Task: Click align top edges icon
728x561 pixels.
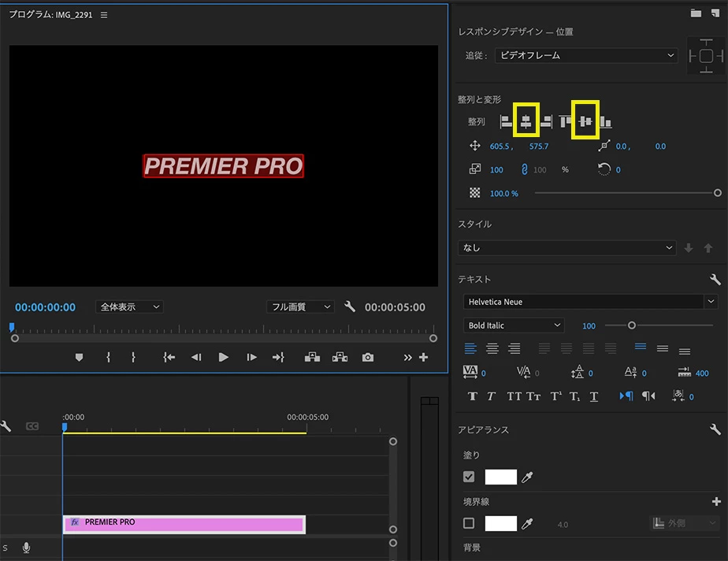Action: pos(565,121)
